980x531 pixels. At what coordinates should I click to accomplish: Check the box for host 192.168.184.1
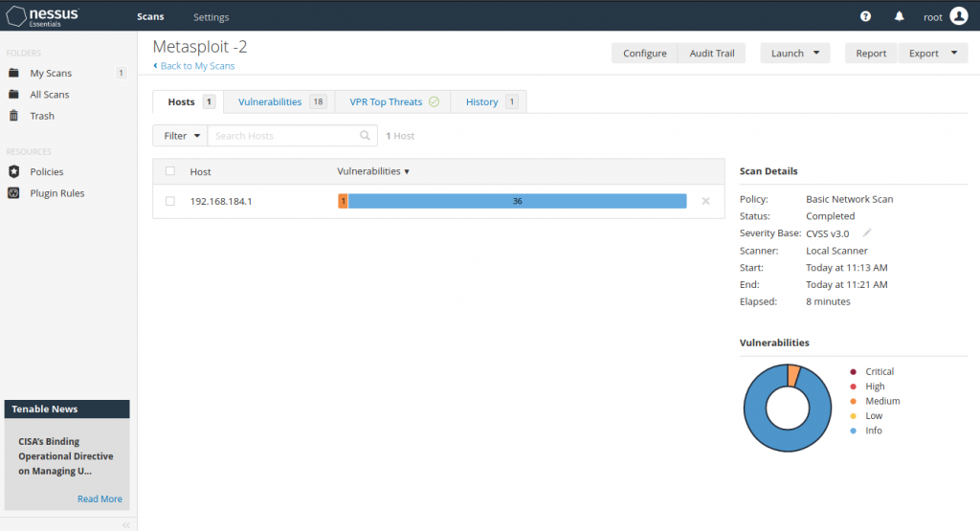(x=170, y=201)
